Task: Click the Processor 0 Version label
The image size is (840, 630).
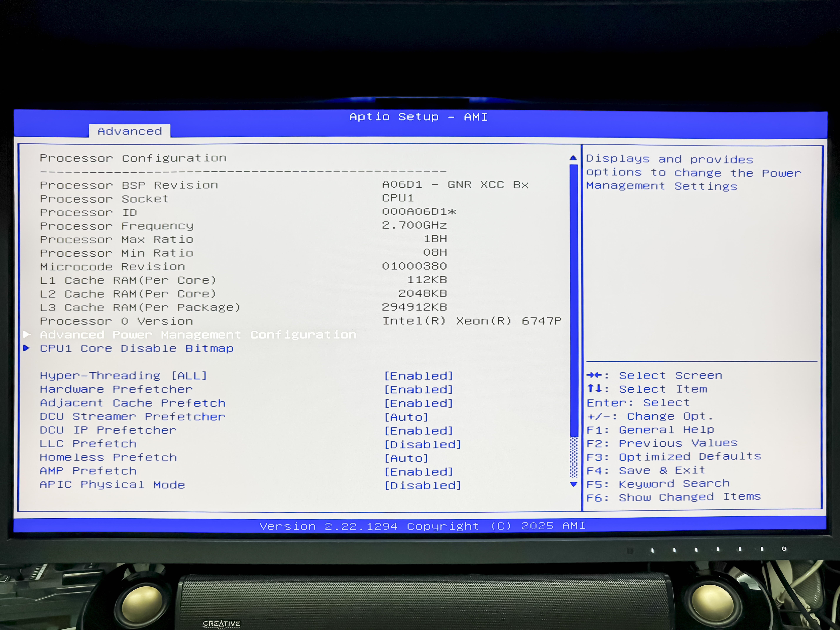Action: coord(117,321)
